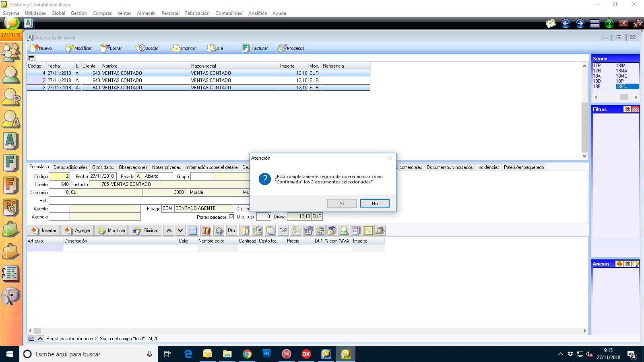
Task: Open the Incidencias tab
Action: 488,167
